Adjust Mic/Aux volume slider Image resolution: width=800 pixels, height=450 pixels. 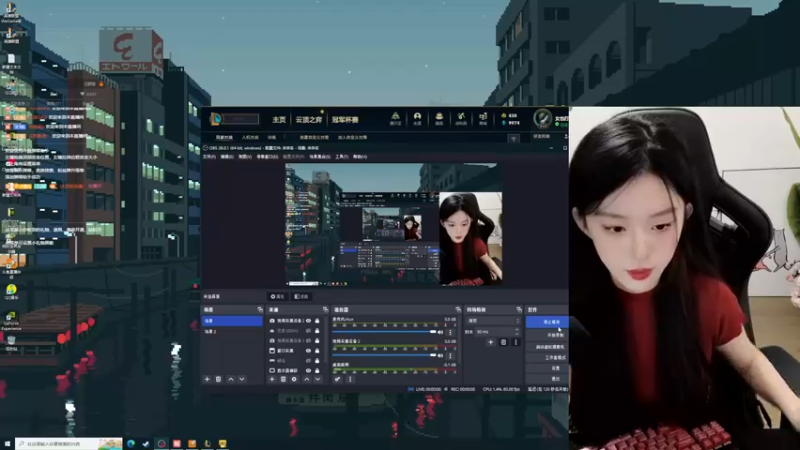[385, 332]
